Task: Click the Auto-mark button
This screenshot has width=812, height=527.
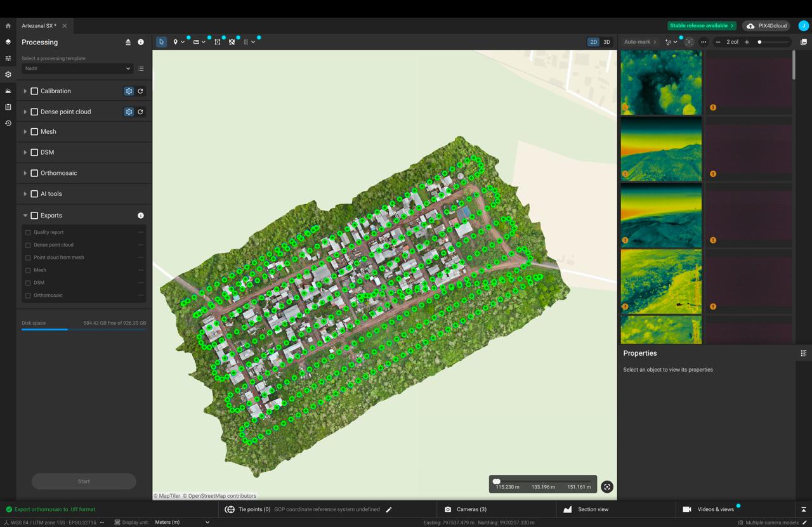Action: [640, 42]
